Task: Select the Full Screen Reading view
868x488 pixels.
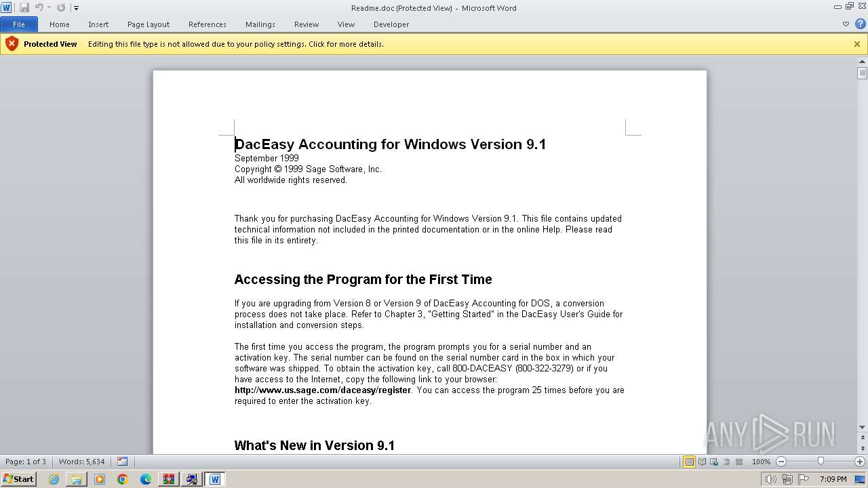Action: (x=702, y=462)
